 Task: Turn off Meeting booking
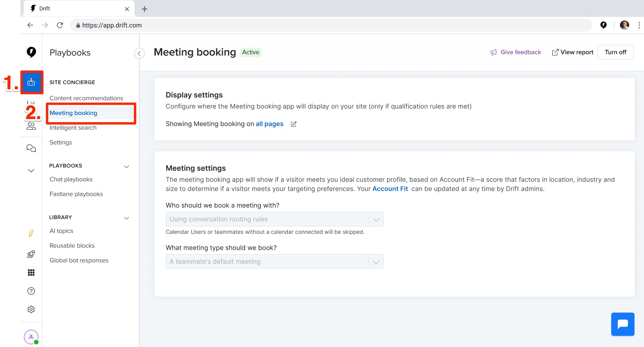(615, 52)
